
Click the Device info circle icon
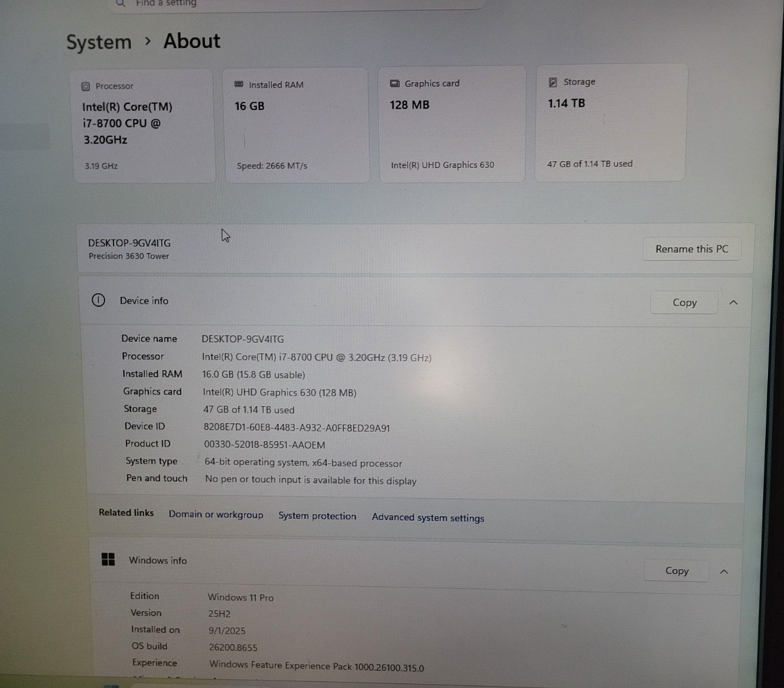99,300
